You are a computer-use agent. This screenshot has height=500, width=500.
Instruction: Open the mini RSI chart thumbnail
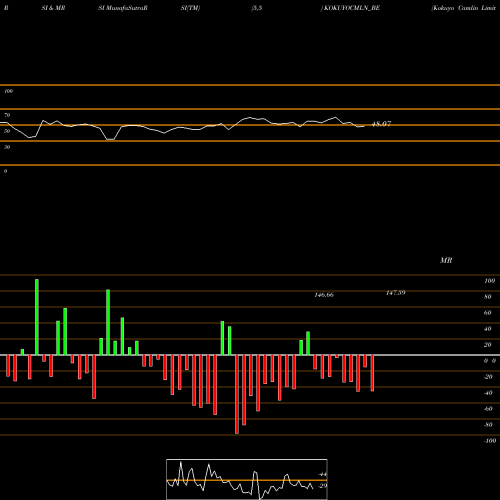tap(247, 479)
